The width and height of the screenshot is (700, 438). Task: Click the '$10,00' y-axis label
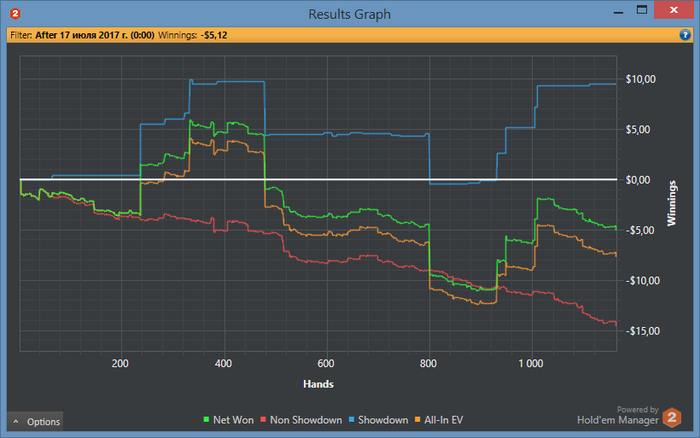click(x=641, y=79)
